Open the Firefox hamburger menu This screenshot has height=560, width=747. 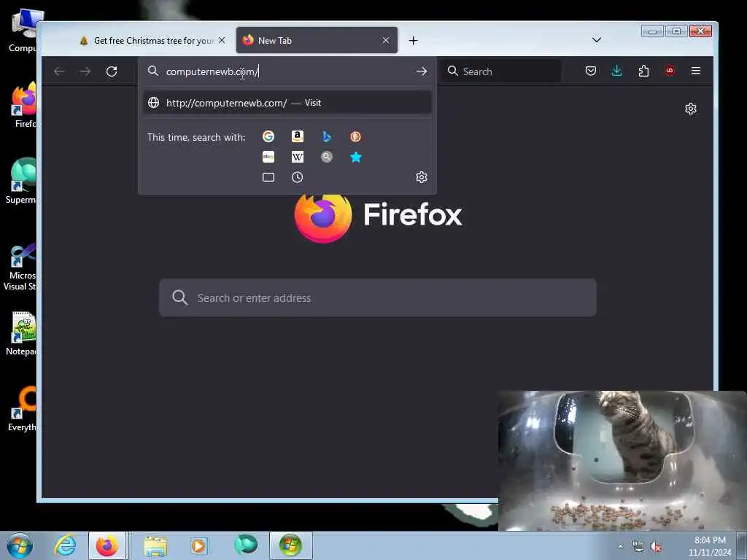pos(695,71)
